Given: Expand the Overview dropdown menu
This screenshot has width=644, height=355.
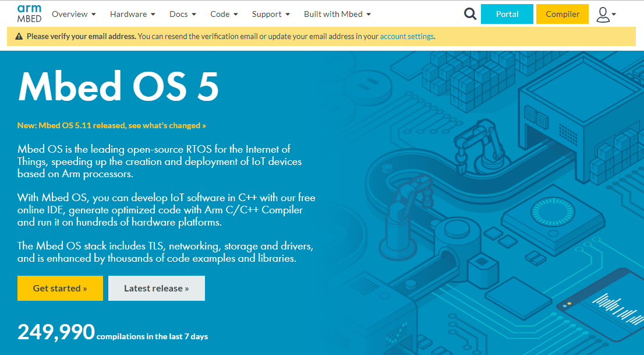Looking at the screenshot, I should click(73, 14).
